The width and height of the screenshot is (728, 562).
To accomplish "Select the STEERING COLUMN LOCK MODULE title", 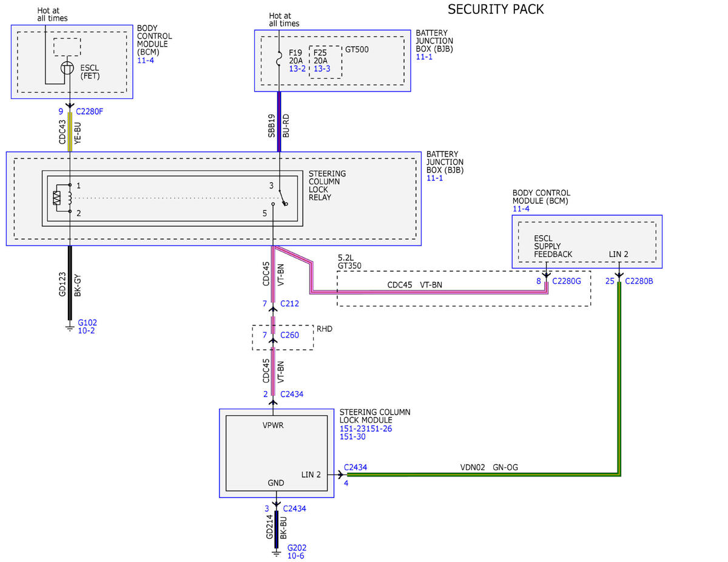I will point(375,416).
